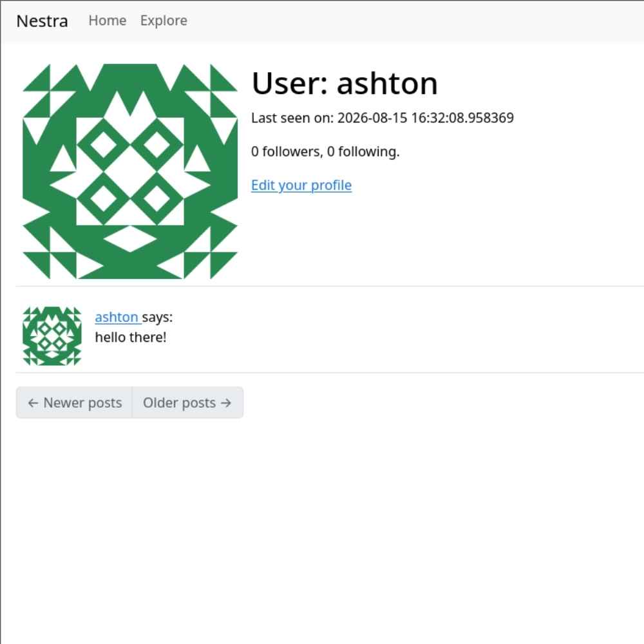Image resolution: width=644 pixels, height=644 pixels.
Task: Click the '0 followers, 0 following.' text
Action: [325, 151]
